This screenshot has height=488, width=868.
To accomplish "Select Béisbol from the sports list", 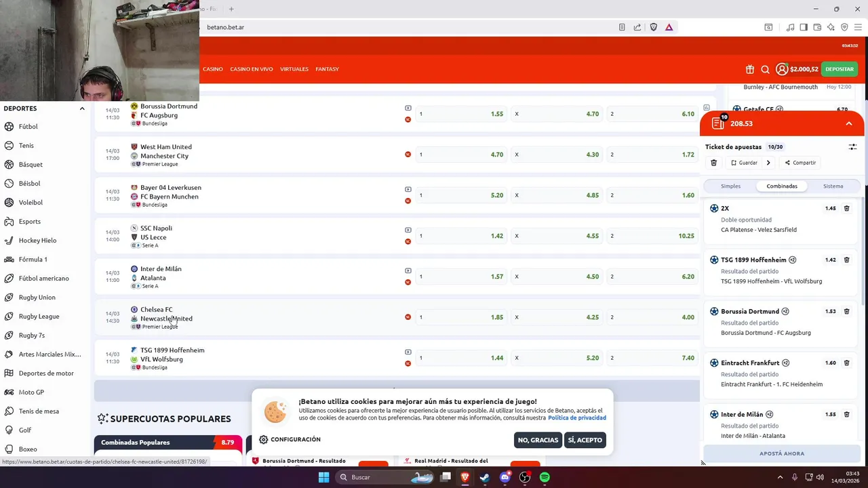I will (x=29, y=184).
